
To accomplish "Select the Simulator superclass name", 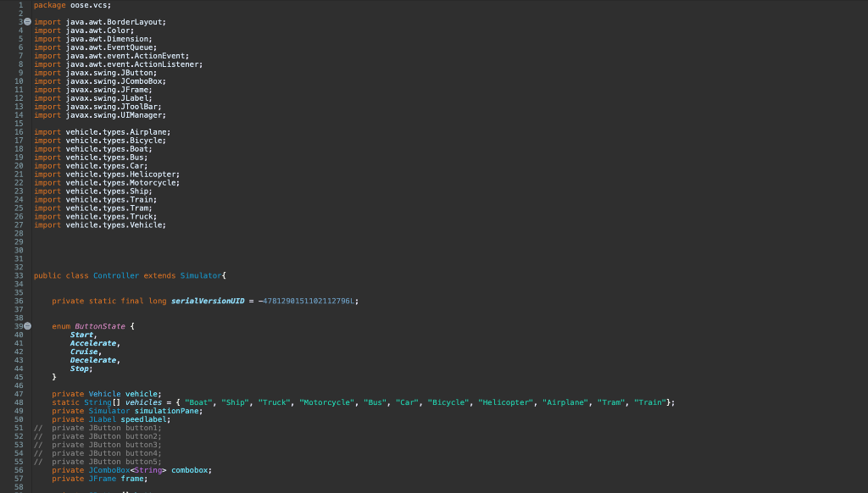I will tap(200, 274).
